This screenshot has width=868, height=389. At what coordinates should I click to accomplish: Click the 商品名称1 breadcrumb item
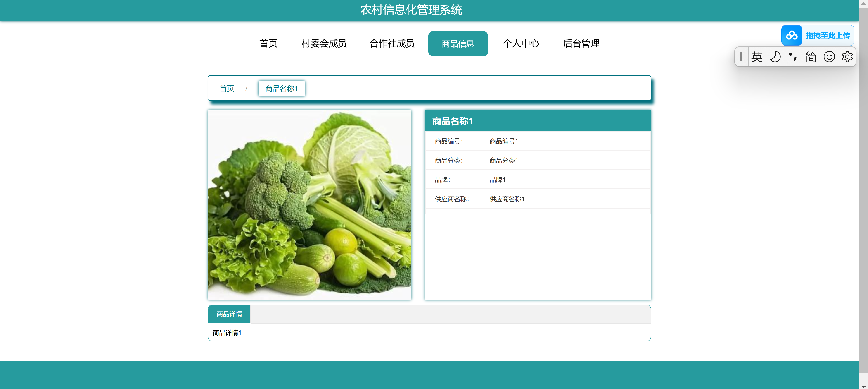[281, 88]
